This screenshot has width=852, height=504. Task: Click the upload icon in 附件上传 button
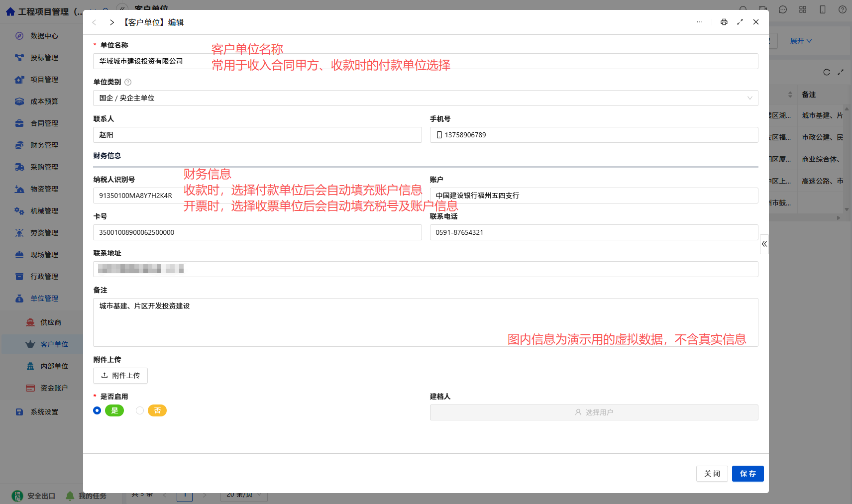click(x=105, y=376)
